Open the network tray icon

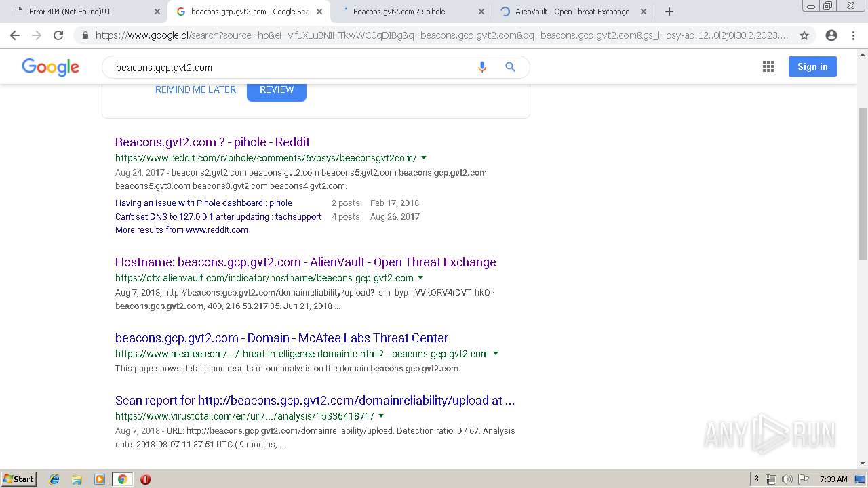coord(771,479)
